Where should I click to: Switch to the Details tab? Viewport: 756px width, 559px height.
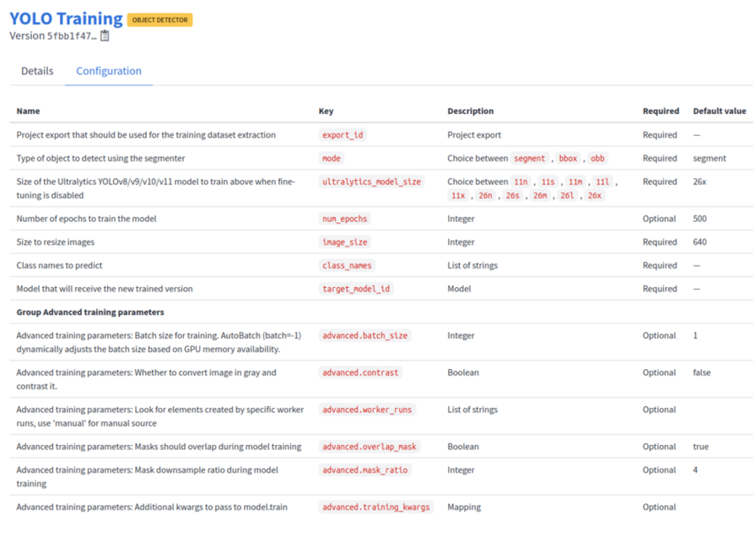(x=37, y=71)
